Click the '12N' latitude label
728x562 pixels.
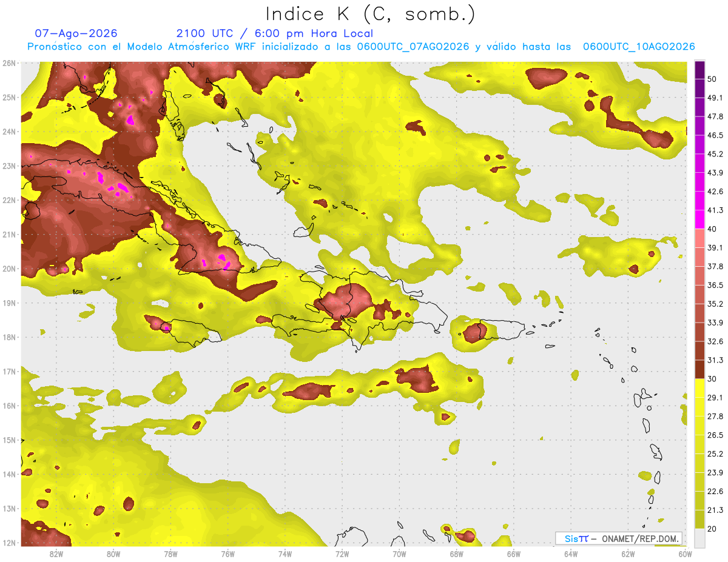[x=8, y=543]
